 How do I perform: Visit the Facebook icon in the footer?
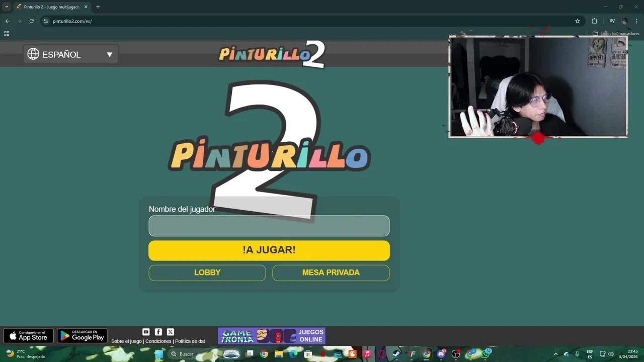click(158, 332)
